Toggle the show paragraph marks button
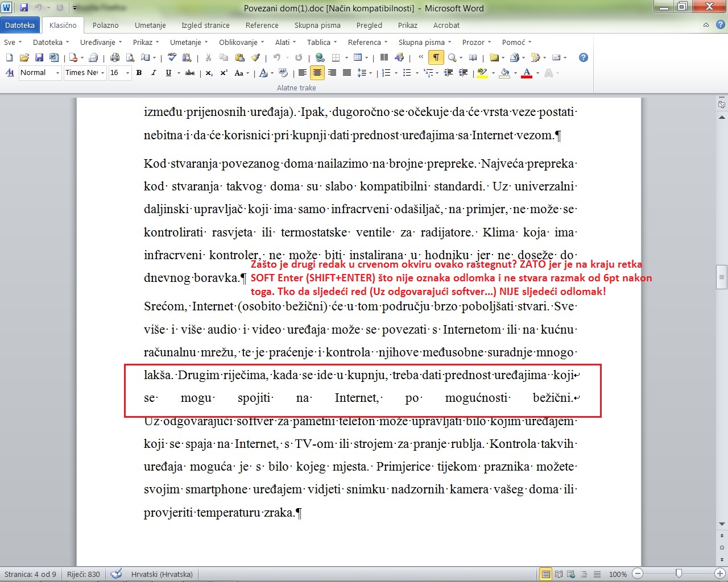 [x=436, y=57]
